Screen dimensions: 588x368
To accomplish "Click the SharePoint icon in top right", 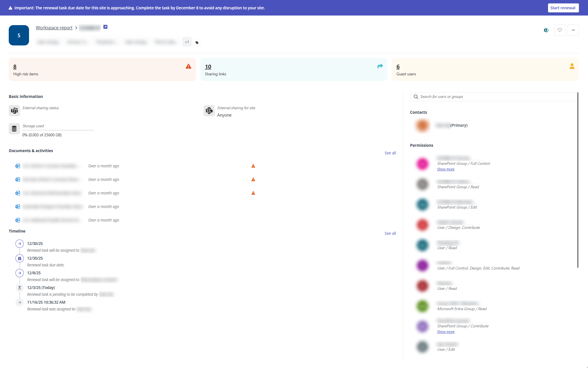I will tap(546, 30).
